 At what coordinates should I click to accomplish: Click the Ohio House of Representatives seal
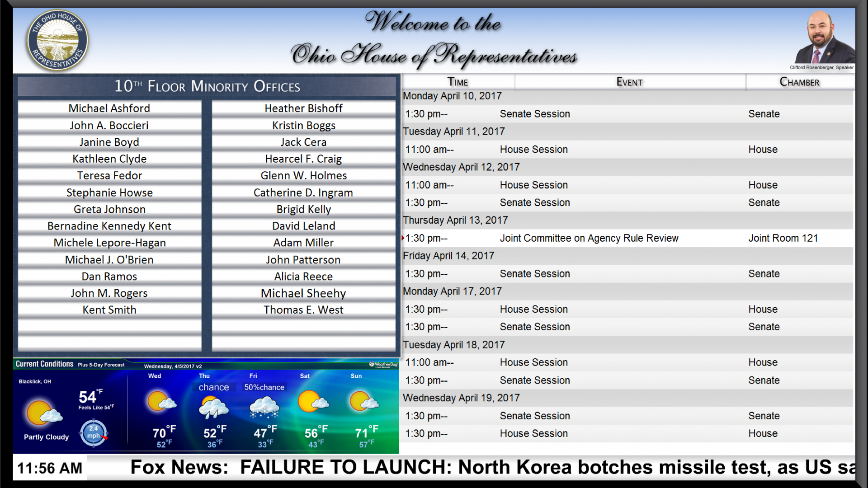pyautogui.click(x=57, y=41)
